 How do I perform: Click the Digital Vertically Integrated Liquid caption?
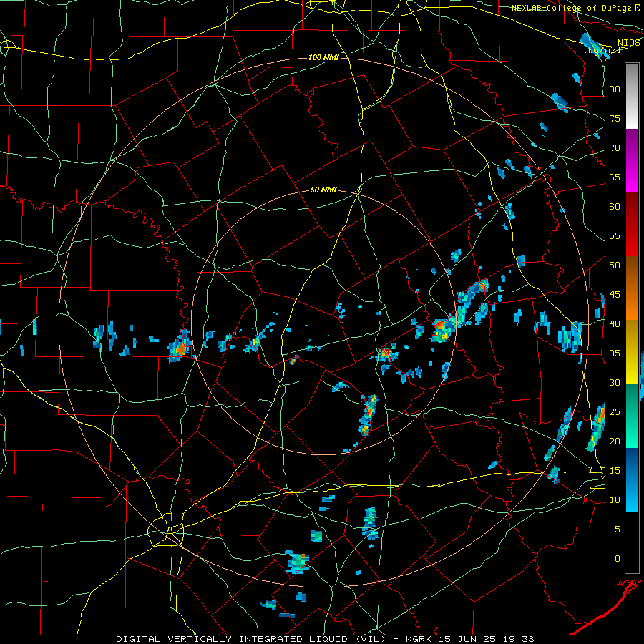(251, 639)
